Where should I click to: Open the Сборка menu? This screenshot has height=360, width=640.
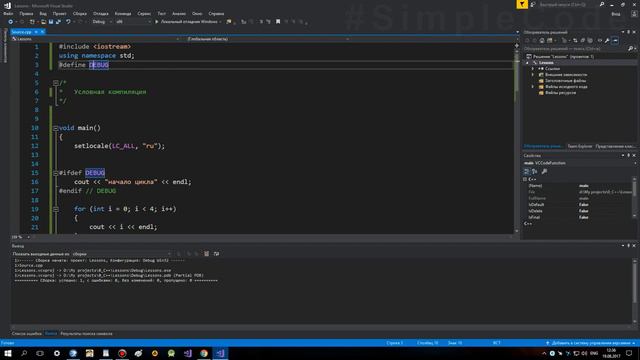80,13
